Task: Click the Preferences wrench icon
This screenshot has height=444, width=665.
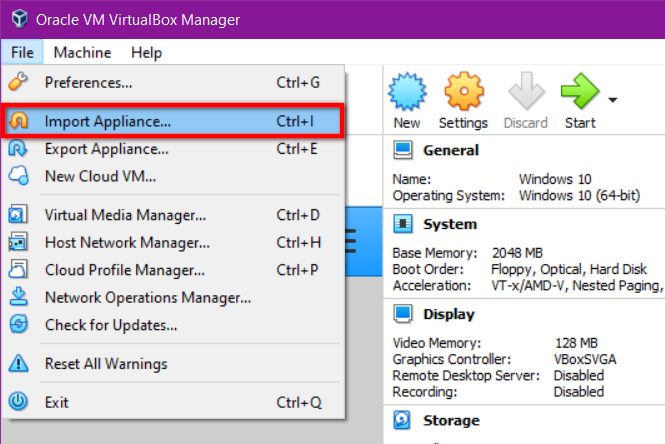Action: click(18, 81)
